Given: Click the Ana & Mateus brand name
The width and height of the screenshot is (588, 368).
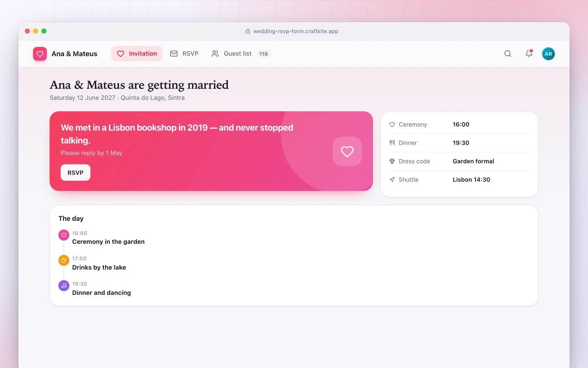Looking at the screenshot, I should click(x=74, y=54).
